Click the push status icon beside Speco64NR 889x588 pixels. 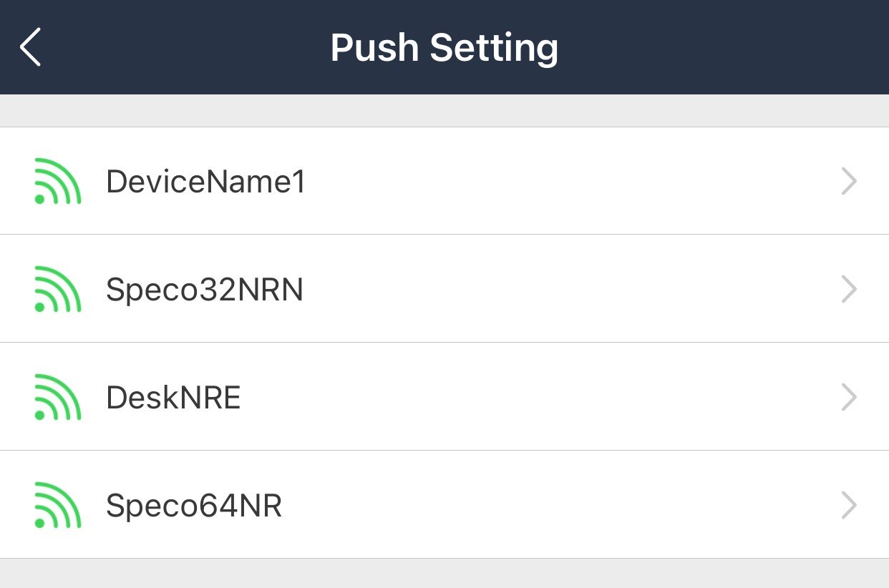(57, 505)
